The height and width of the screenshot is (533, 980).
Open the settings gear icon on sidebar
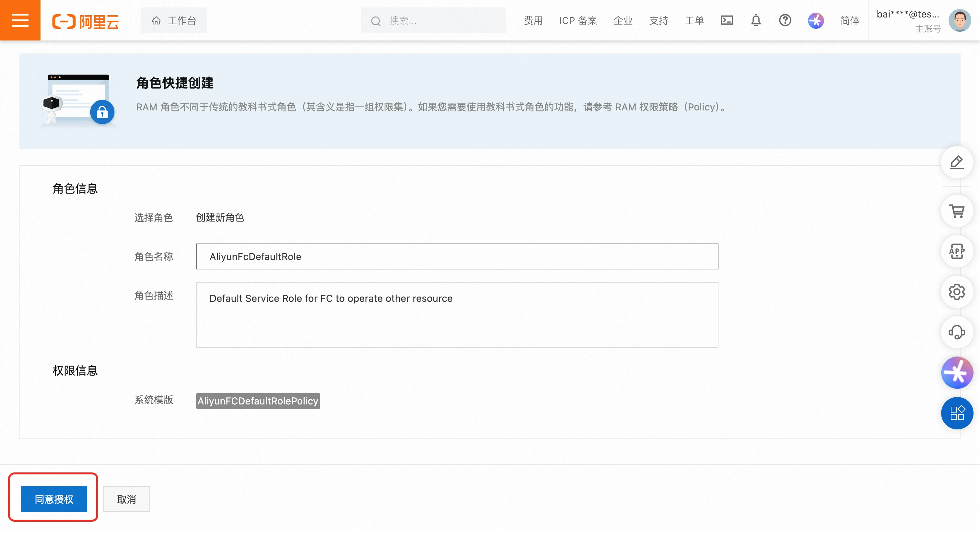957,291
